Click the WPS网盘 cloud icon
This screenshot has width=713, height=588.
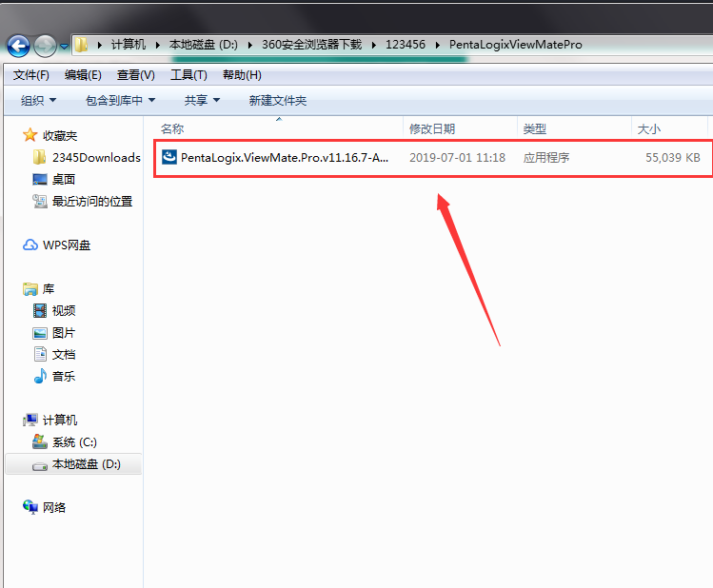pyautogui.click(x=30, y=245)
